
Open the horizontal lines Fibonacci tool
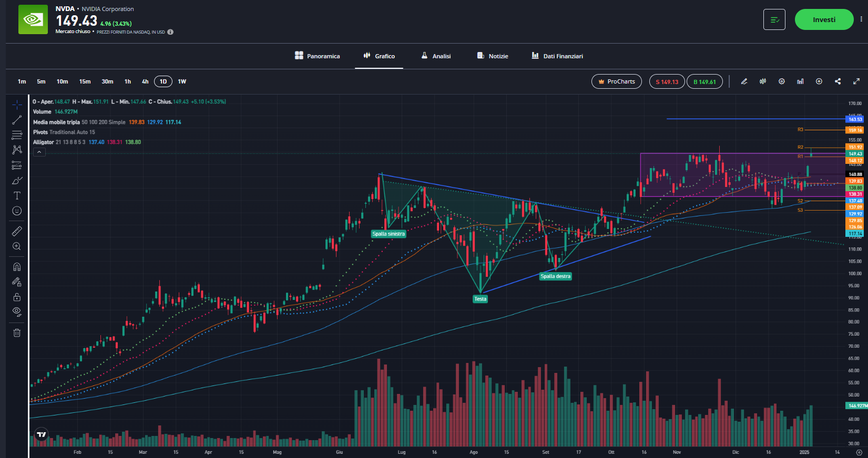pyautogui.click(x=17, y=135)
